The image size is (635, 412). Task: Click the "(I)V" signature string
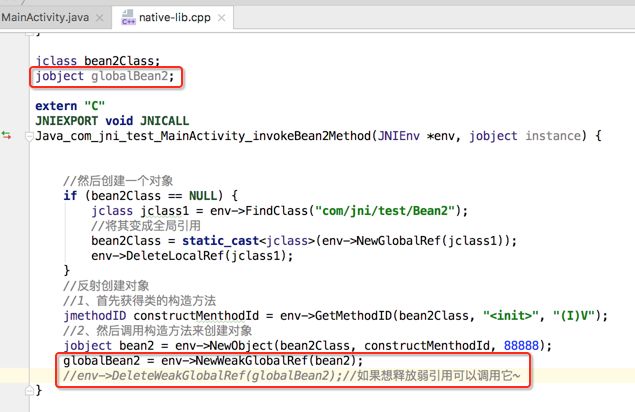click(574, 316)
